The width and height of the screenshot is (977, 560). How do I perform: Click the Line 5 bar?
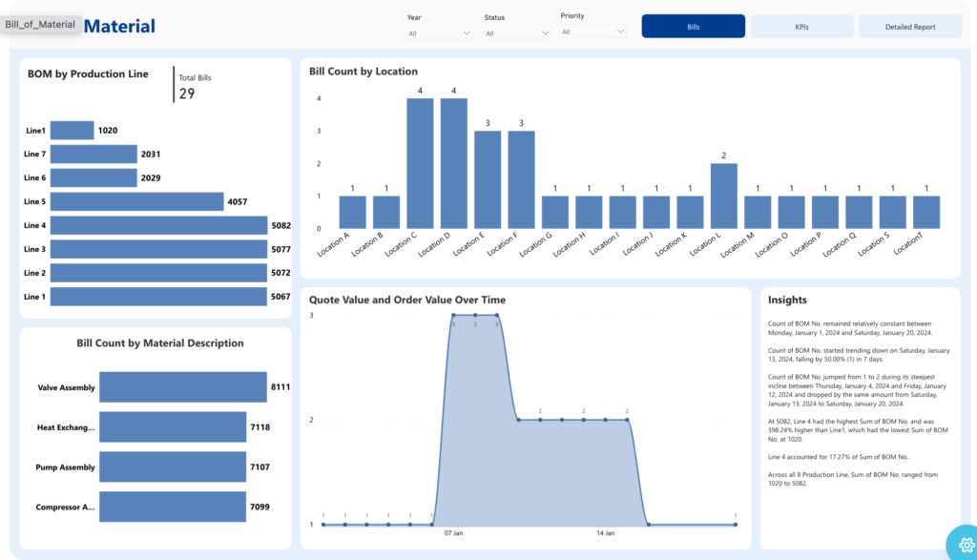(x=136, y=202)
